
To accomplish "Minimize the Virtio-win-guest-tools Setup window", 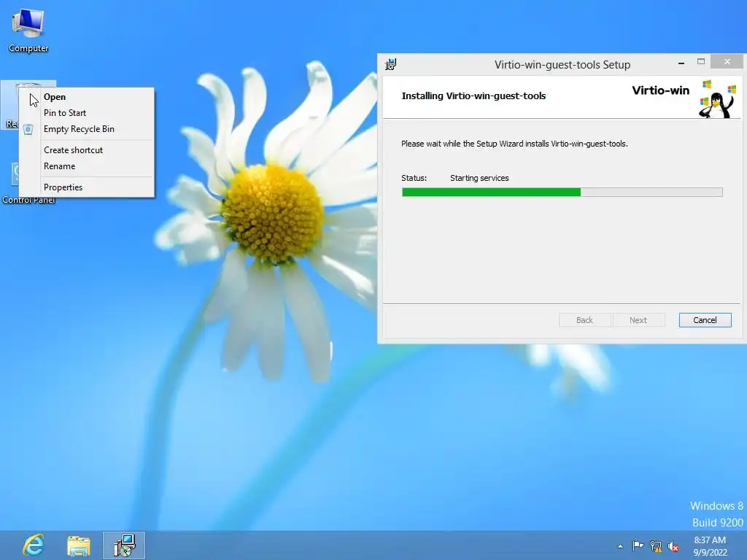I will tap(681, 63).
